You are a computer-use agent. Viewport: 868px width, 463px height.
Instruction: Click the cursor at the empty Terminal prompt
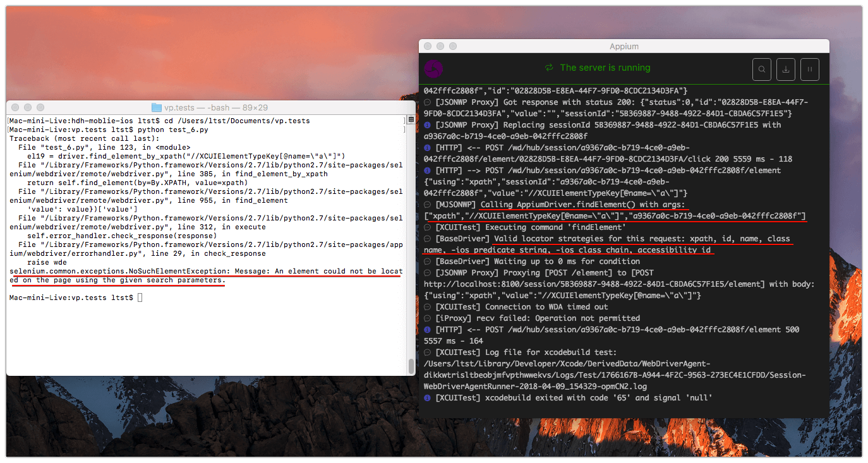[140, 298]
